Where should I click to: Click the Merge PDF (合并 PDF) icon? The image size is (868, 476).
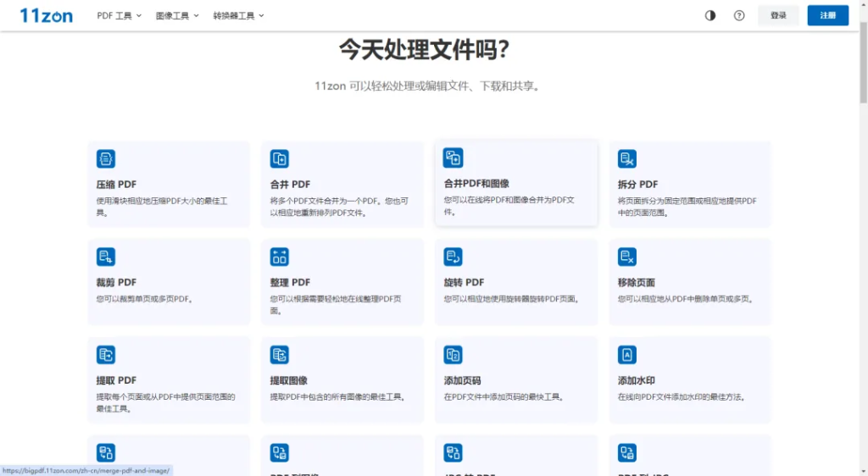pyautogui.click(x=280, y=159)
